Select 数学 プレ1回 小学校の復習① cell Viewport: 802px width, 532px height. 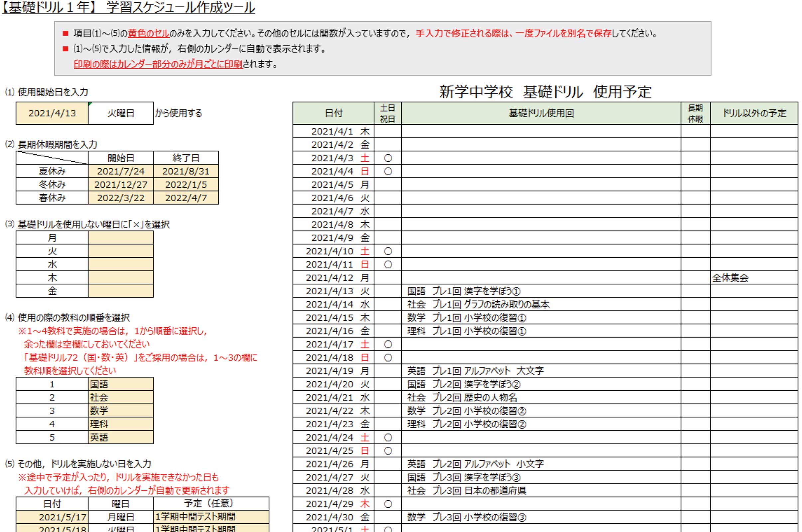pyautogui.click(x=541, y=317)
